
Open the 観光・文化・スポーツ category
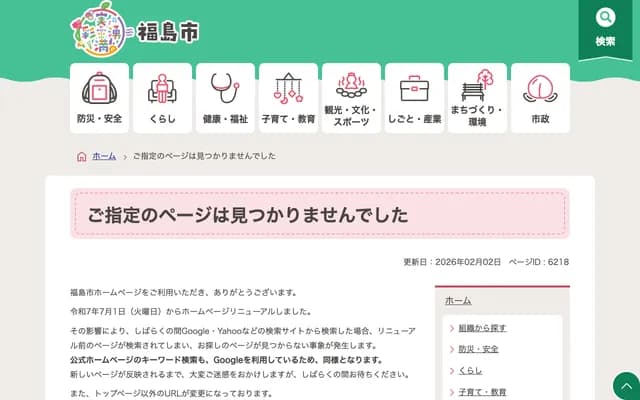[351, 98]
